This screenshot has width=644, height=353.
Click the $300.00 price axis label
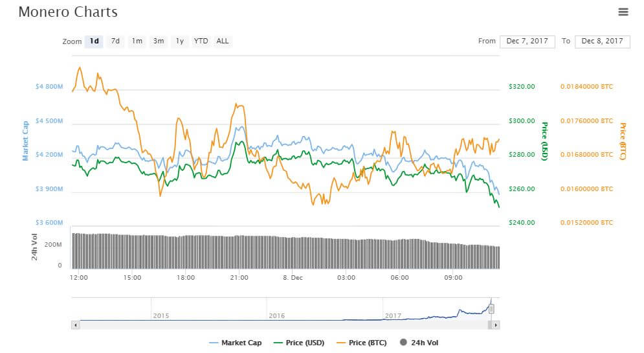pyautogui.click(x=522, y=121)
